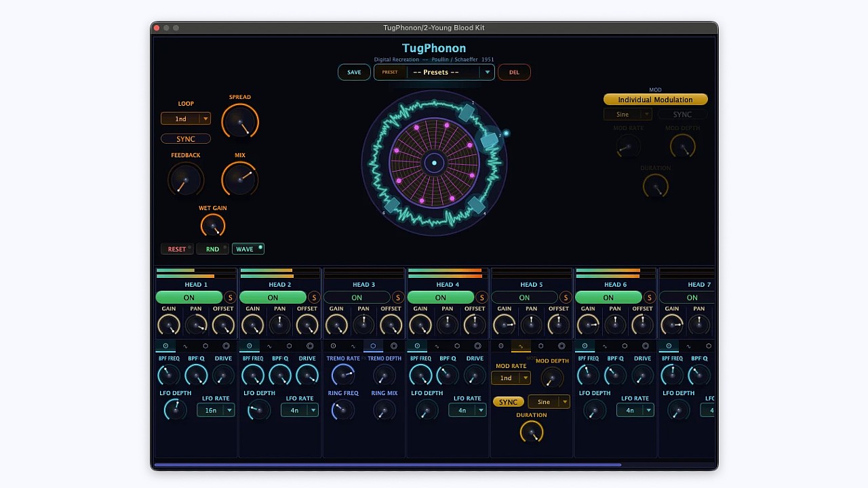868x488 pixels.
Task: Open Head 1 hexagon FX tab
Action: click(x=205, y=346)
